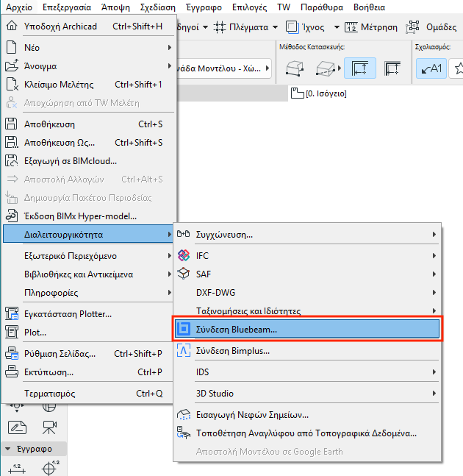Viewport: 463px width, 476px height.
Task: Click the Ομάδες group icon
Action: pos(412,27)
